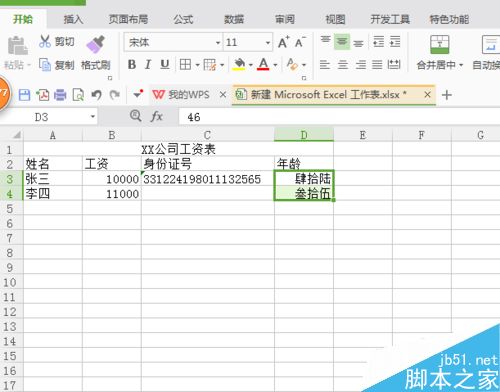The image size is (500, 392).
Task: Click the Merge and Center icon
Action: coord(440,45)
